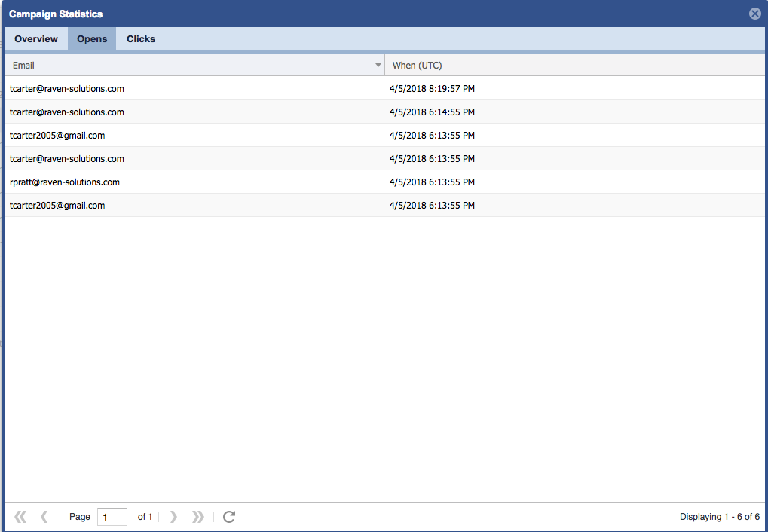The image size is (768, 532).
Task: Click the previous page arrow icon
Action: click(x=44, y=517)
